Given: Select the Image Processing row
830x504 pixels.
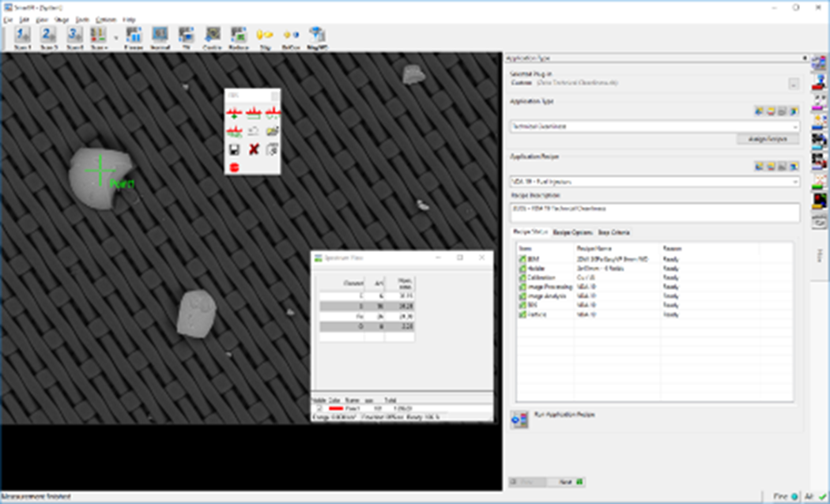Looking at the screenshot, I should pyautogui.click(x=655, y=288).
